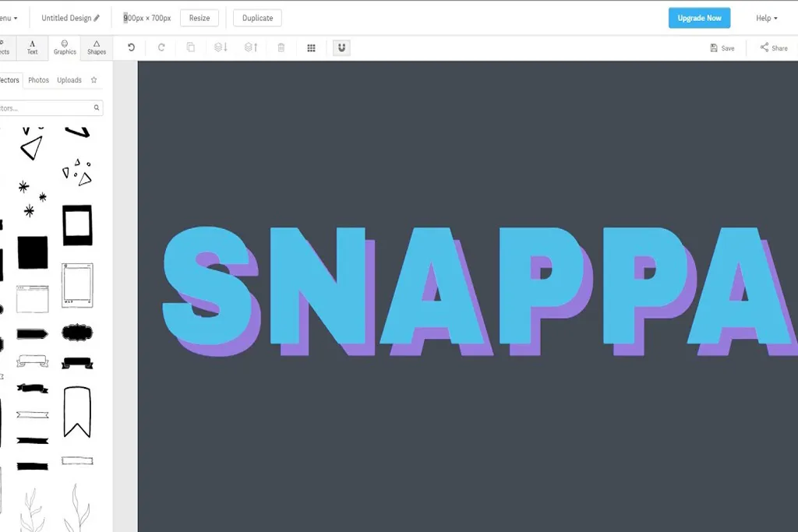Click Upgrade Now button
This screenshot has height=532, width=798.
699,18
